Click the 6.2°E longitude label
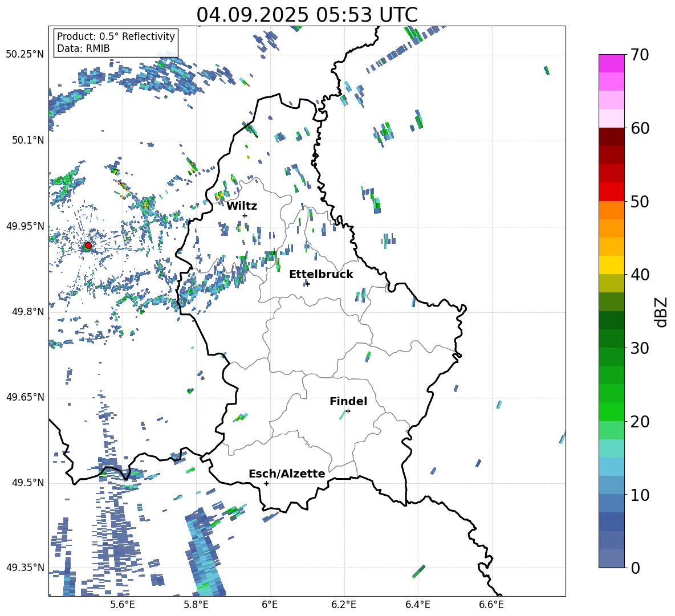The height and width of the screenshot is (616, 675). point(344,605)
